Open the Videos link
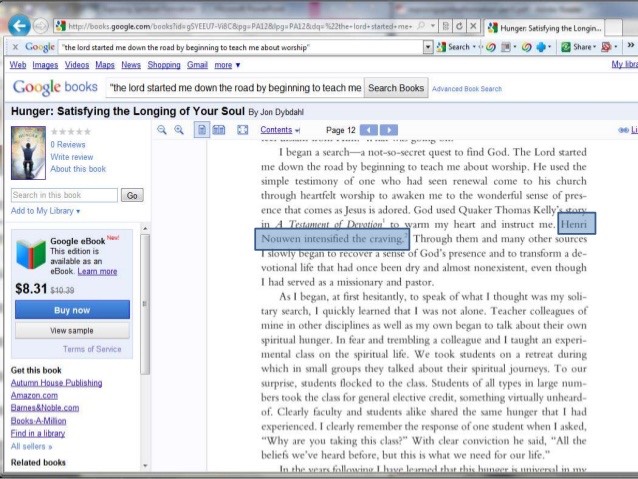638x479 pixels. click(x=76, y=65)
